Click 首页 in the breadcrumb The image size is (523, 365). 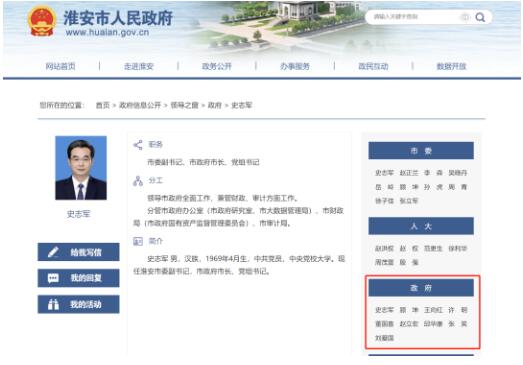pyautogui.click(x=103, y=105)
